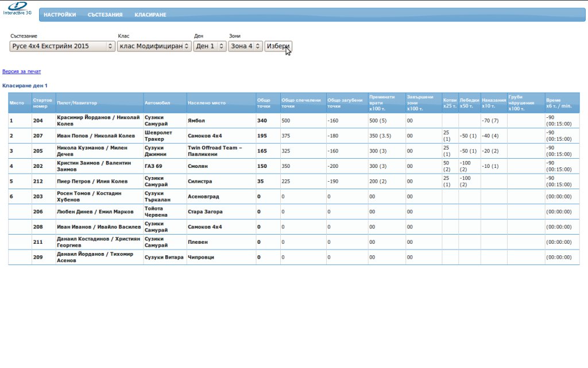
Task: Click the Сузуки Витара cell
Action: click(164, 257)
